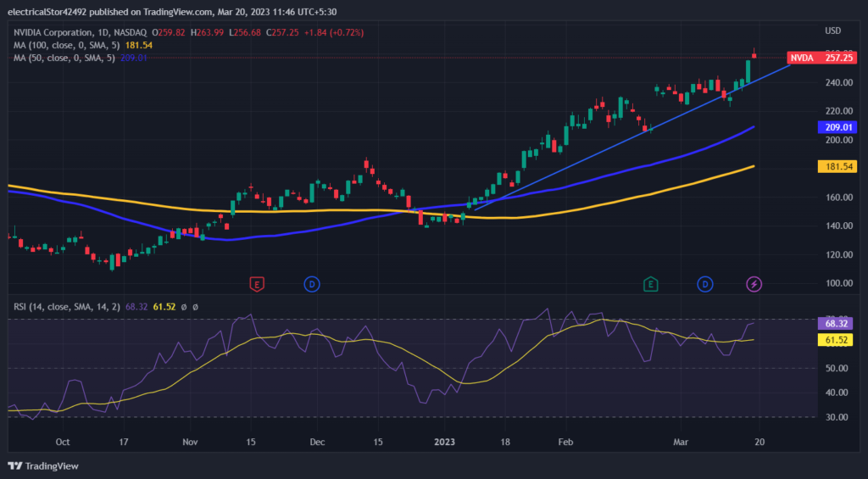Viewport: 868px width, 479px height.
Task: Click the blue 209.01 MA value label
Action: coord(837,127)
